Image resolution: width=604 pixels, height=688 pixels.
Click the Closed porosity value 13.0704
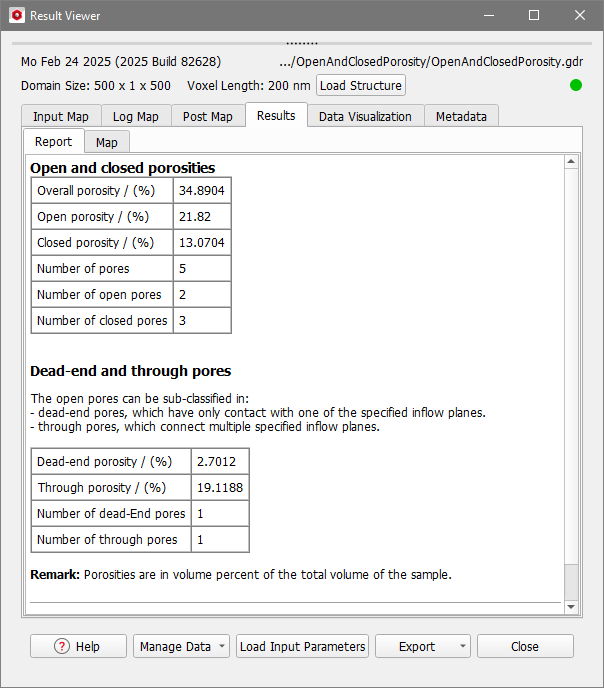coord(202,242)
